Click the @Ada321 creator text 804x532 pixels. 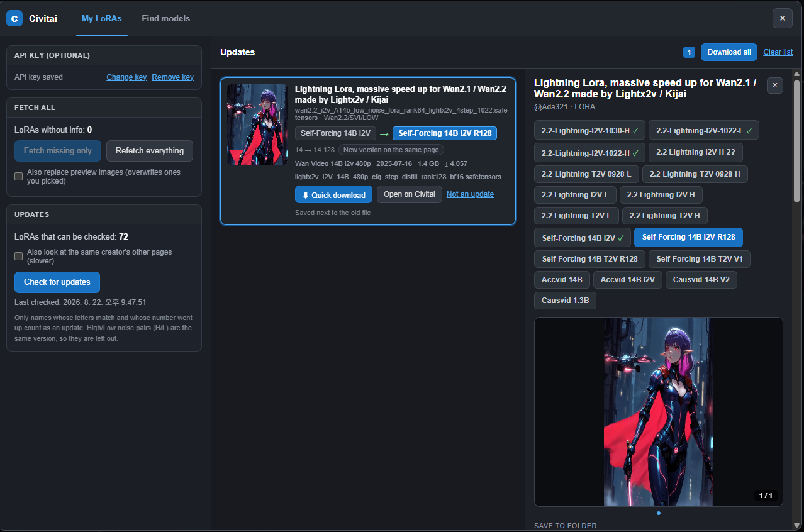click(x=550, y=107)
